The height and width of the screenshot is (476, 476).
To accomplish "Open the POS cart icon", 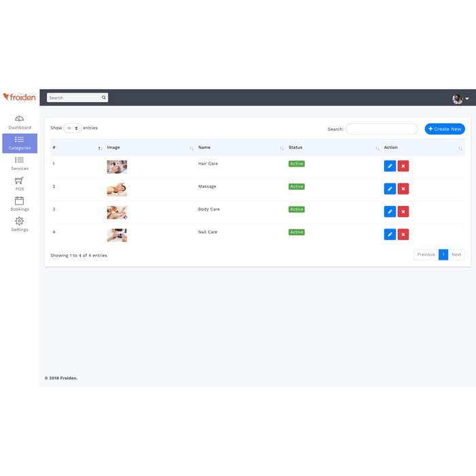I will point(19,181).
